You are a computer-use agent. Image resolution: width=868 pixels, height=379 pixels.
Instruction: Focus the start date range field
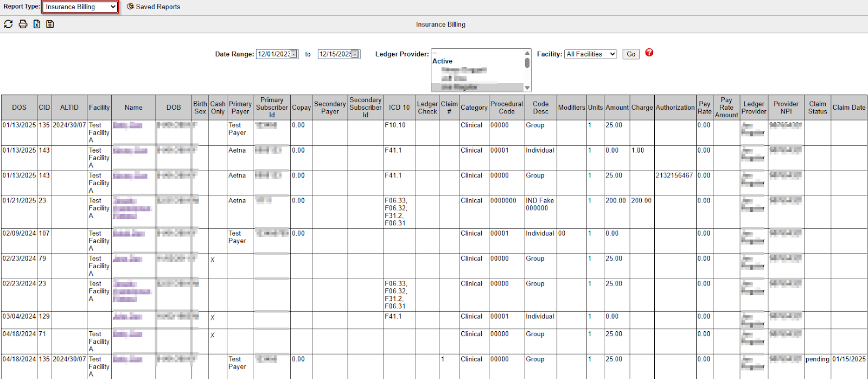pos(273,54)
